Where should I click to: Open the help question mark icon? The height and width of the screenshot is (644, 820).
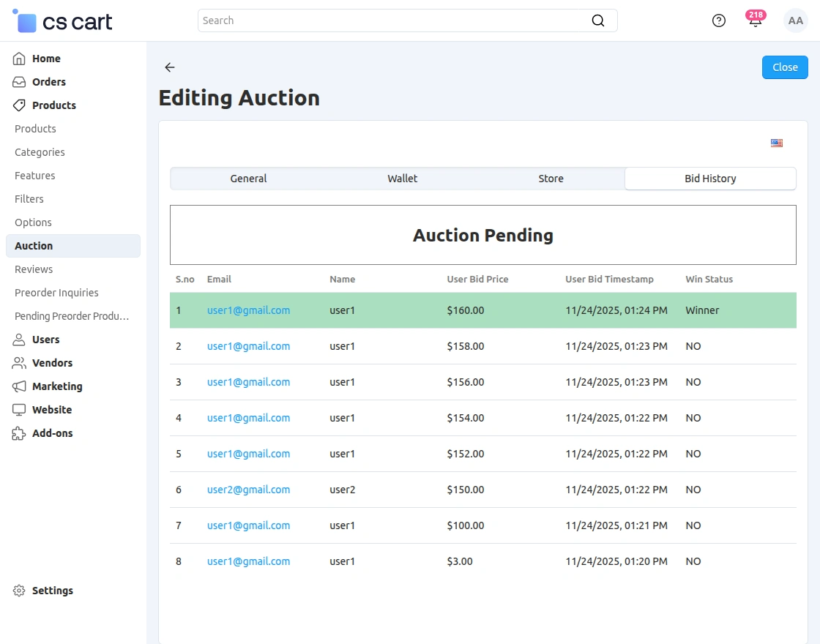pyautogui.click(x=718, y=20)
